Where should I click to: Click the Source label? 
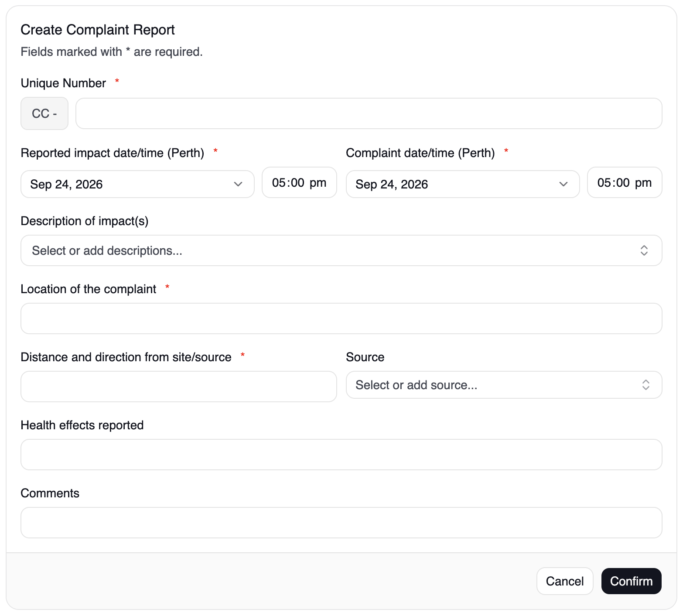365,357
